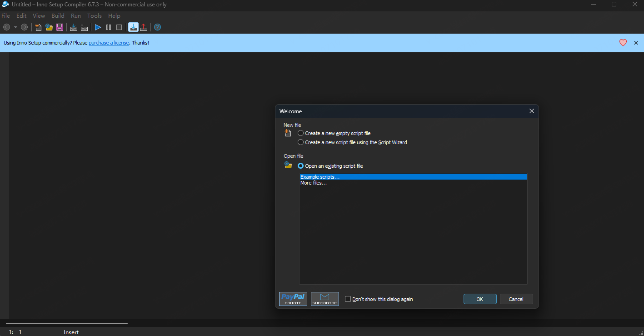Screen dimensions: 644x336
Task: Terminate with the square stop icon
Action: pyautogui.click(x=119, y=27)
